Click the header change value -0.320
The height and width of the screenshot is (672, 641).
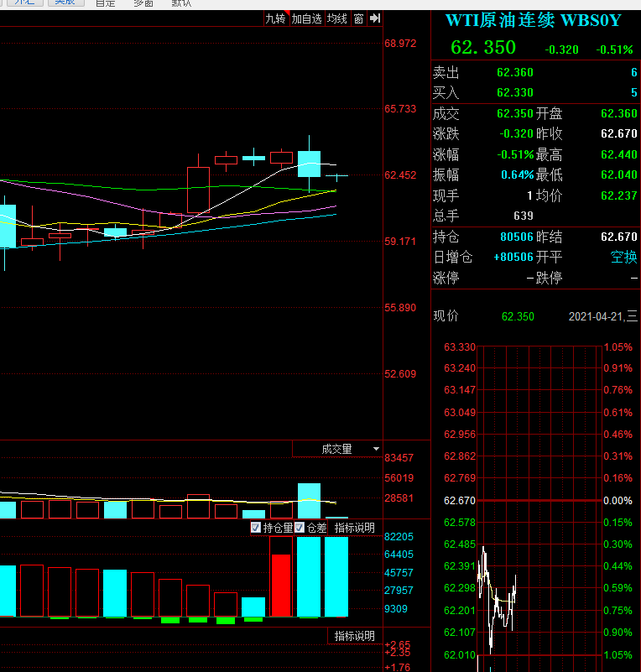[x=561, y=49]
